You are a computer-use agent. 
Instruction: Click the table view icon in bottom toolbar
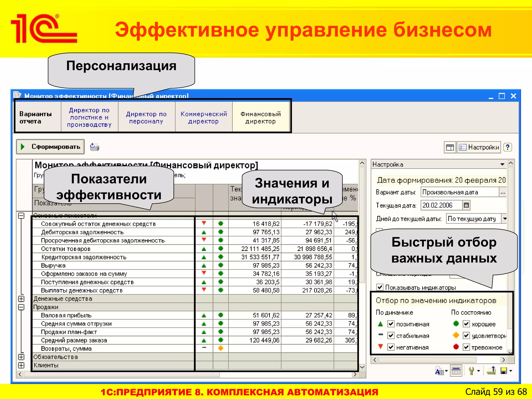click(x=456, y=371)
